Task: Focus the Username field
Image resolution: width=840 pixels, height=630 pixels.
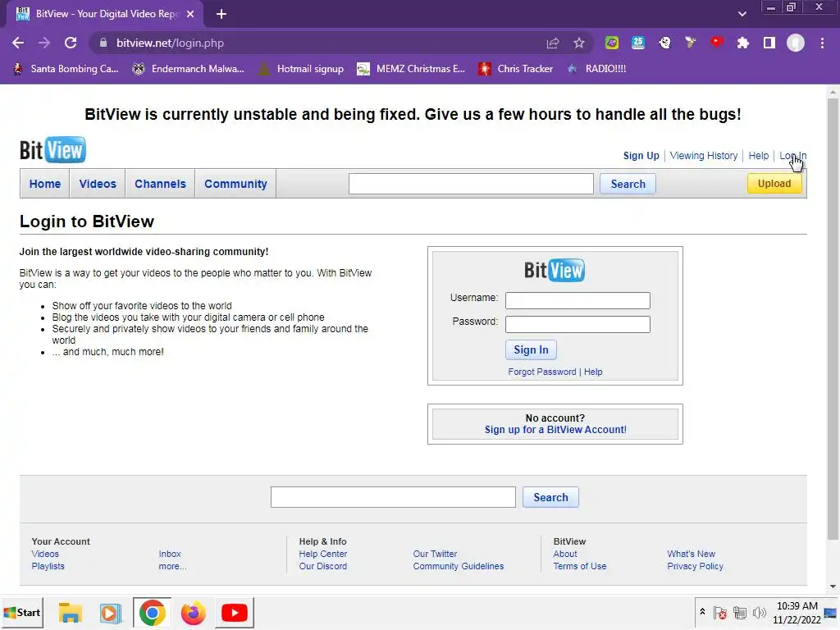Action: click(x=577, y=300)
